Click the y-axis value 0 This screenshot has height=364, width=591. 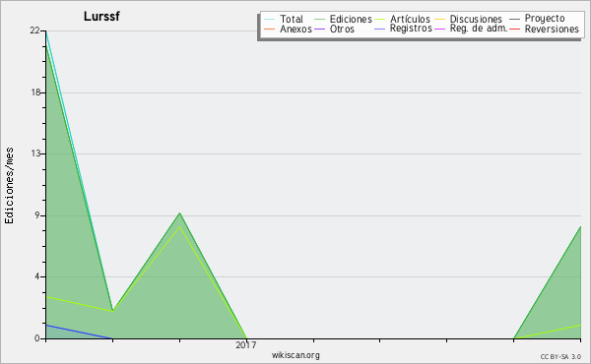(x=37, y=338)
